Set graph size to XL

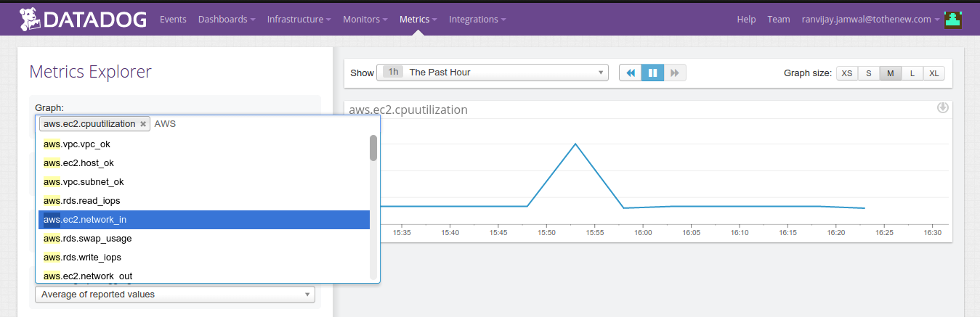934,73
